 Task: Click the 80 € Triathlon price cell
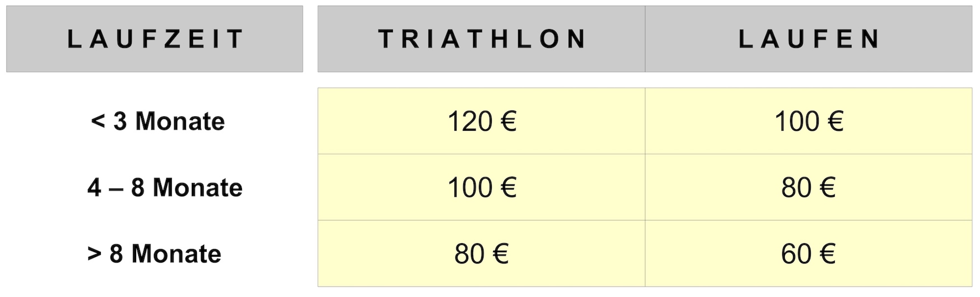481,253
